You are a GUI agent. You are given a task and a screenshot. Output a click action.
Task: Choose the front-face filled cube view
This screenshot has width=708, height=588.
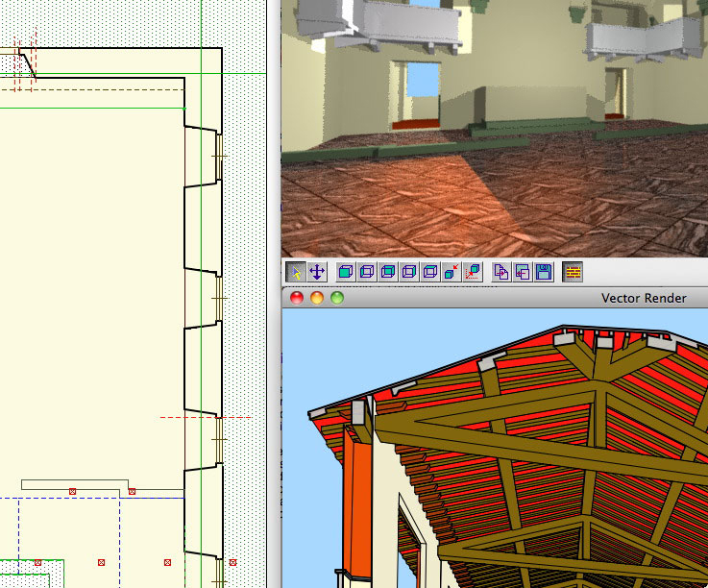click(x=346, y=272)
